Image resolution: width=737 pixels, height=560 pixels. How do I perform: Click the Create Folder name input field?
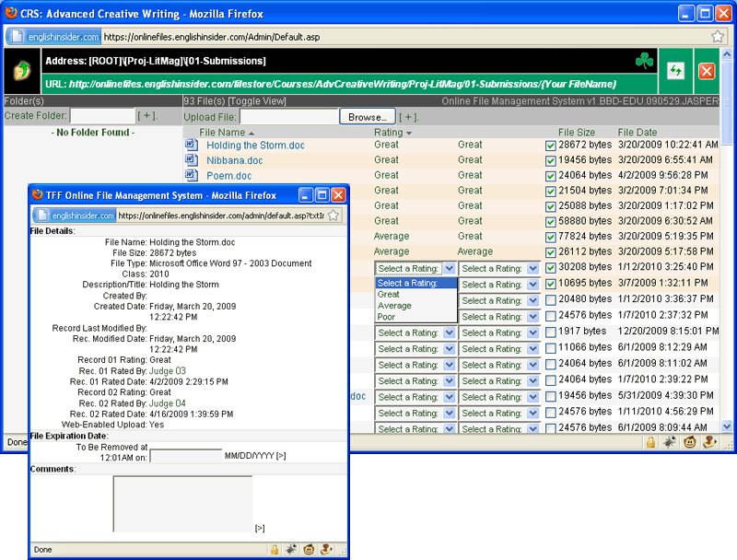[102, 115]
